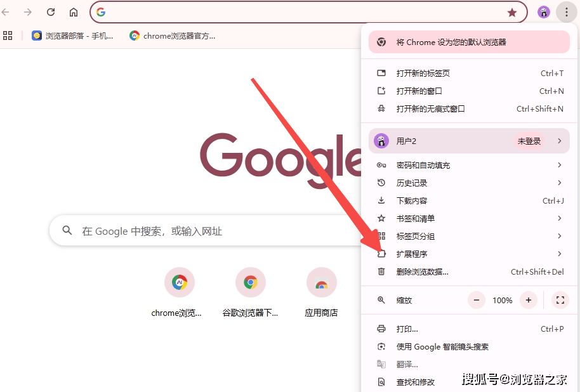Screen dimensions: 580x392
Task: Click 将 Chrome 设为您的默认浏览器 banner
Action: click(469, 42)
